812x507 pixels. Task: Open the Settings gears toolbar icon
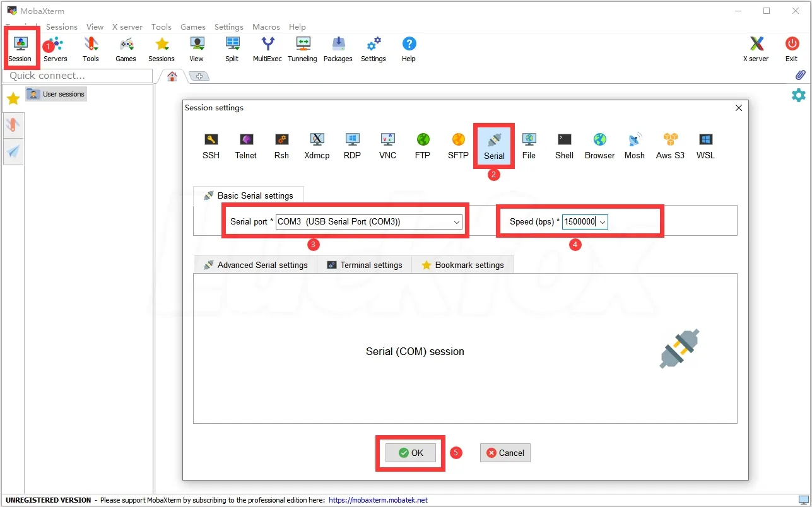(374, 49)
